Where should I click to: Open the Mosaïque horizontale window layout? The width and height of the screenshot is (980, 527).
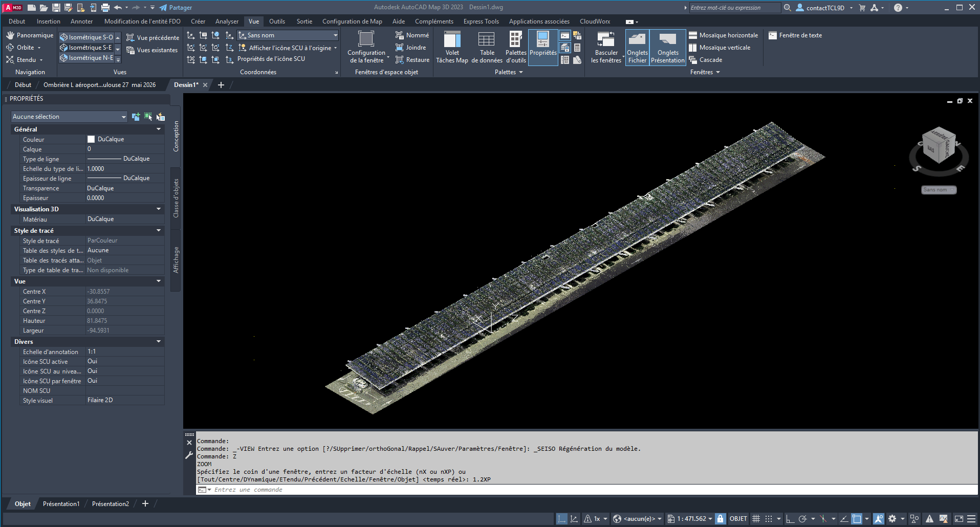coord(723,35)
